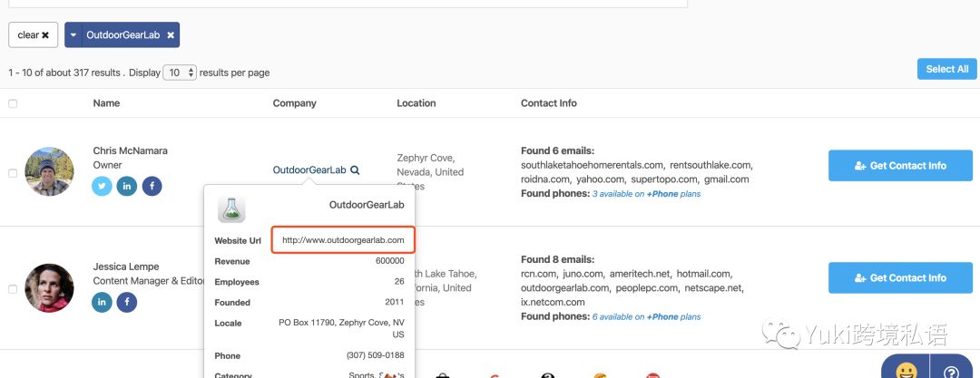Select the name Chris McNamara

130,150
